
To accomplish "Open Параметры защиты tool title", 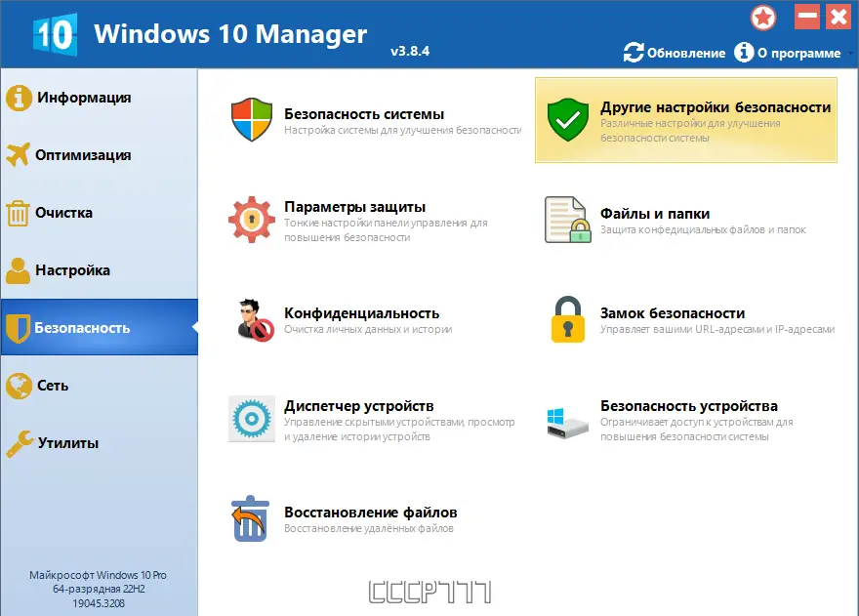I will 354,207.
